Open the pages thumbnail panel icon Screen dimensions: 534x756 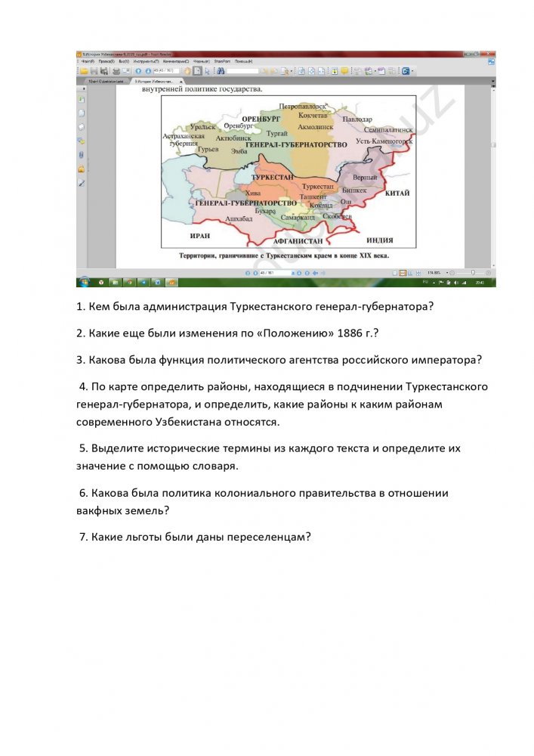(x=82, y=113)
